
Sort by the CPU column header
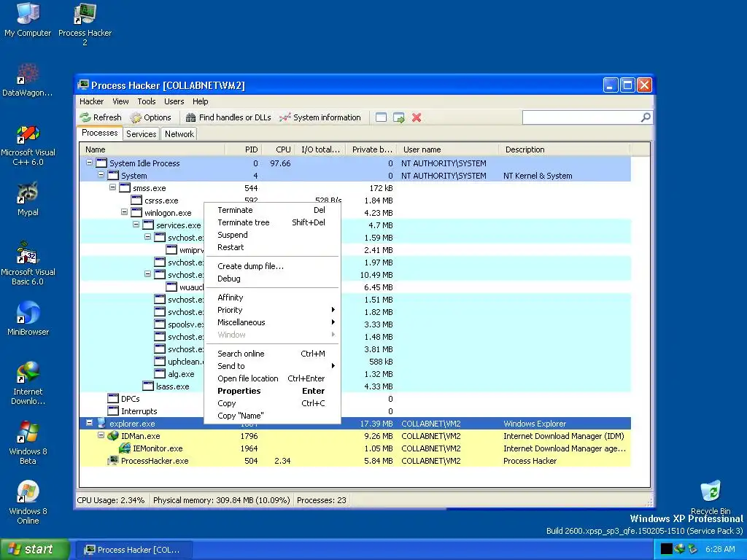click(278, 149)
